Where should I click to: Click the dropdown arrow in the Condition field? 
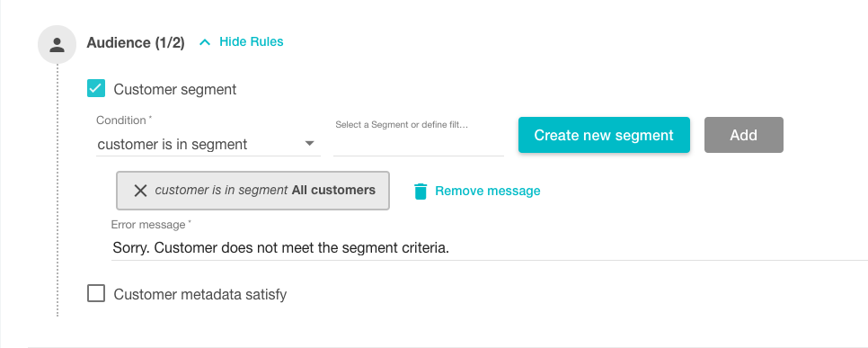pyautogui.click(x=310, y=144)
